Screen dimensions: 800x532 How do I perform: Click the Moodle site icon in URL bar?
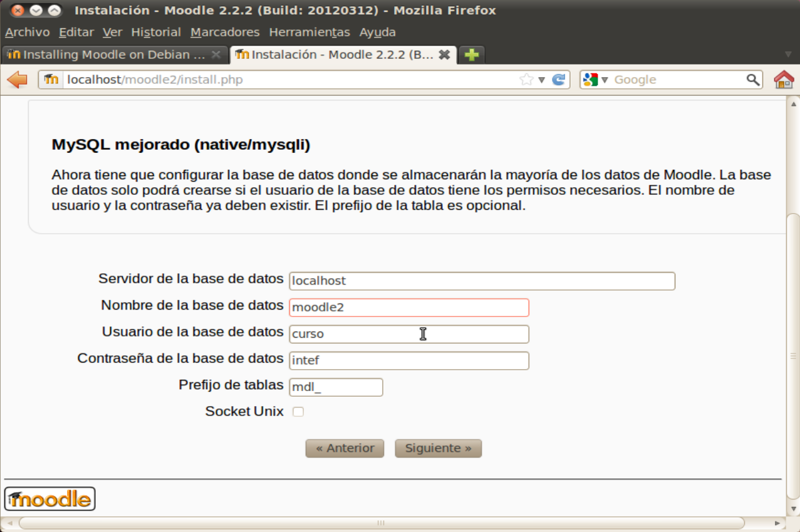pos(51,80)
